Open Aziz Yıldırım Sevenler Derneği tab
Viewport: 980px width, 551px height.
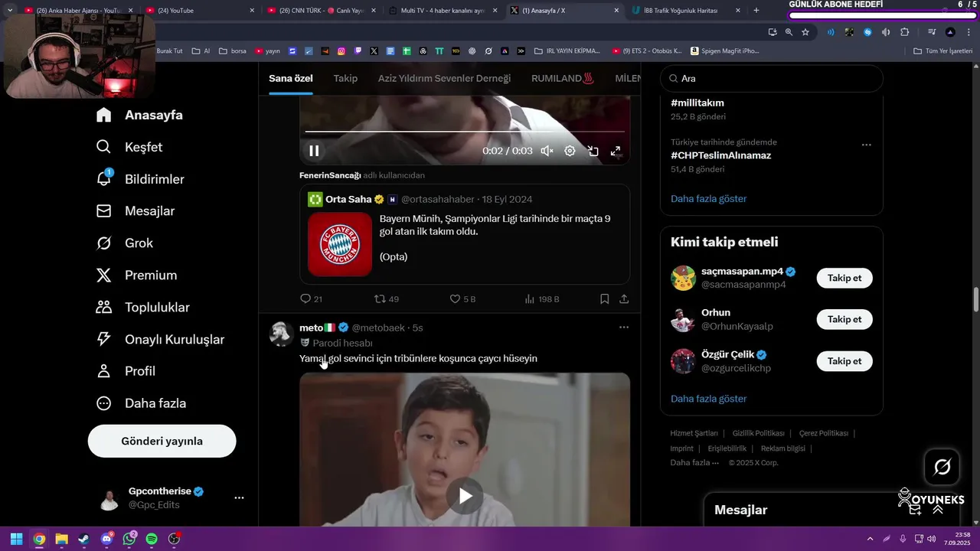444,78
